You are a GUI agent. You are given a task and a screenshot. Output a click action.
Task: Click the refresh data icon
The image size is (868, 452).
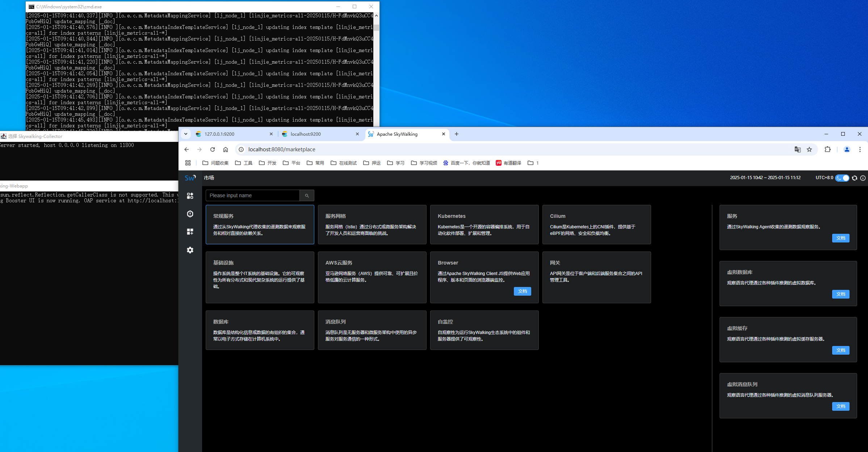pos(855,178)
